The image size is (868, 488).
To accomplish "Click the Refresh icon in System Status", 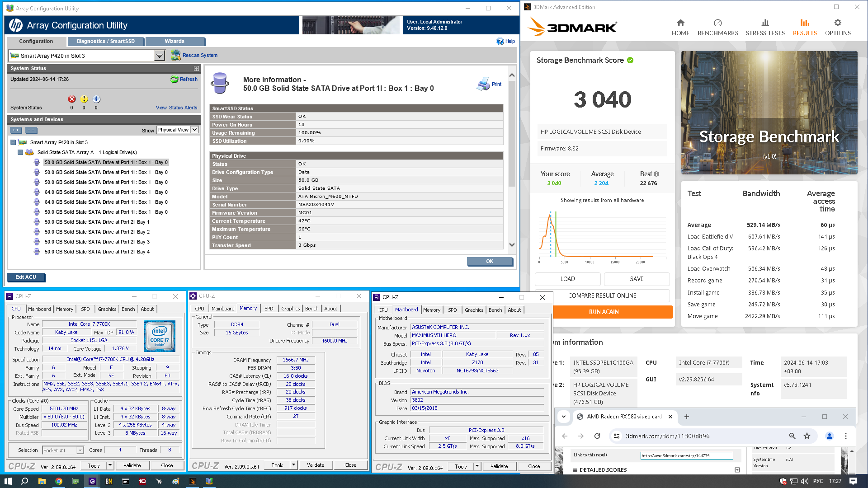I will click(x=174, y=79).
